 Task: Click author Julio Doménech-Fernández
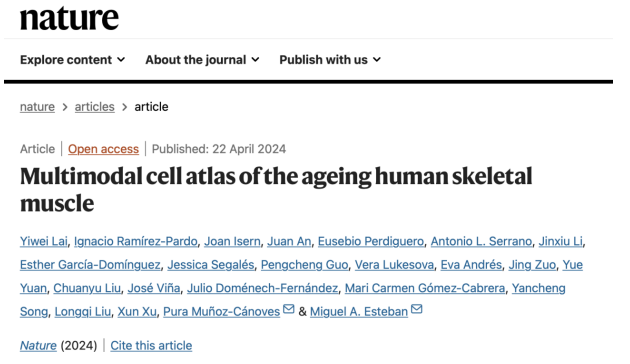coord(262,288)
